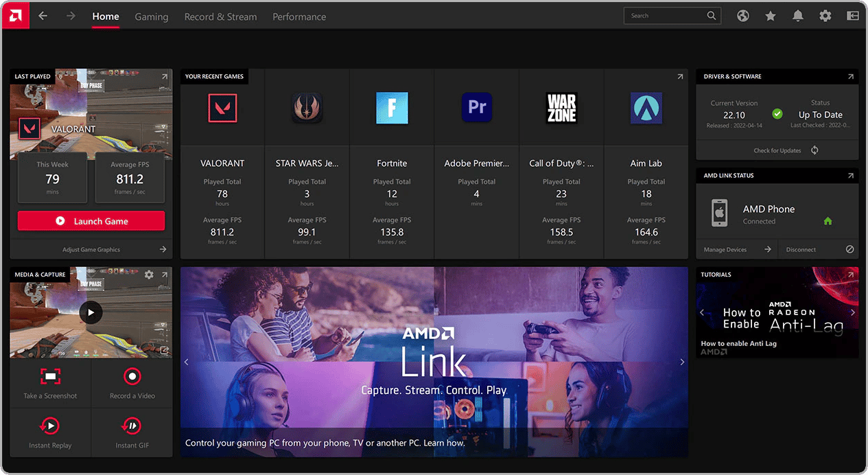Click the 22.10 driver version text
868x475 pixels.
(x=734, y=115)
